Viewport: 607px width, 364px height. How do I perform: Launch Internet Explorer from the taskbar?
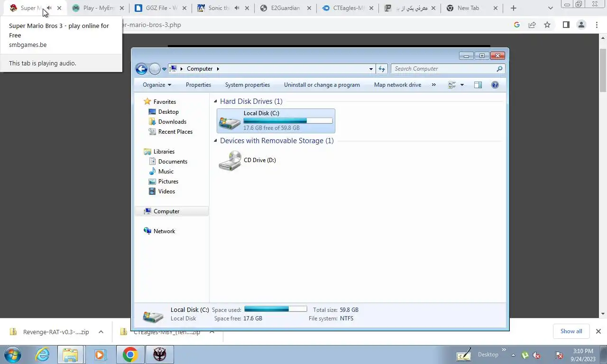(x=43, y=355)
